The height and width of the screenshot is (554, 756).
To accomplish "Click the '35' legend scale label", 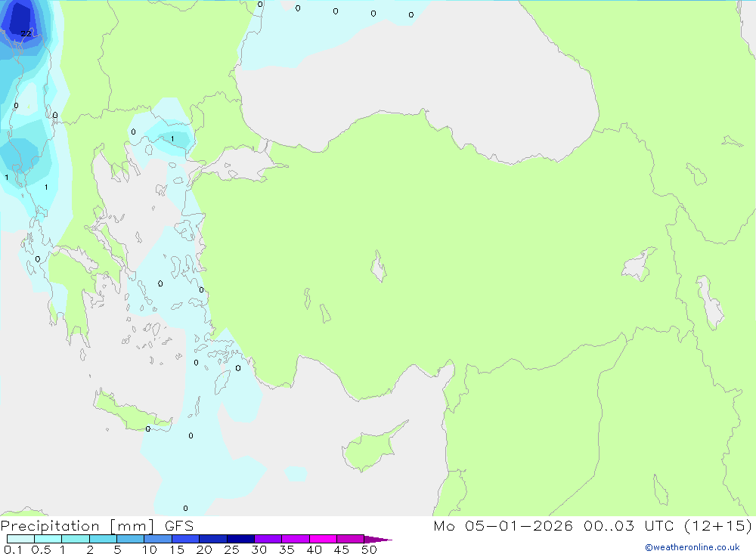I will [x=287, y=549].
